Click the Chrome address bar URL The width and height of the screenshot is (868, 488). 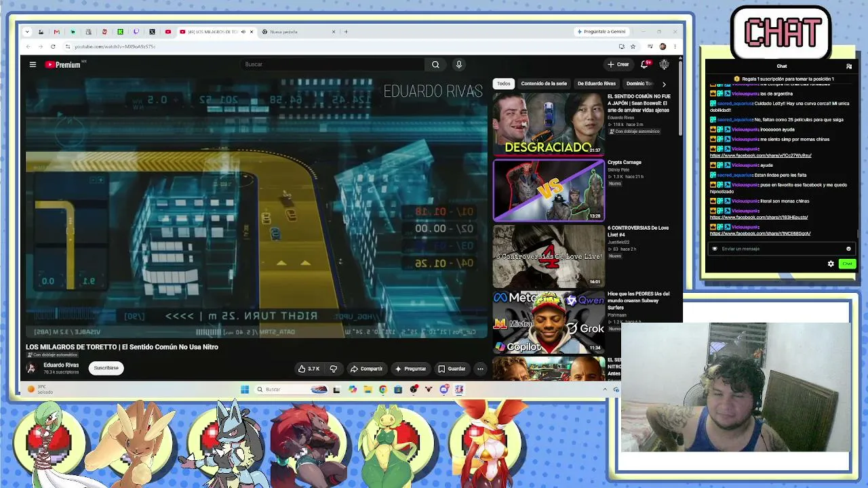coord(115,47)
